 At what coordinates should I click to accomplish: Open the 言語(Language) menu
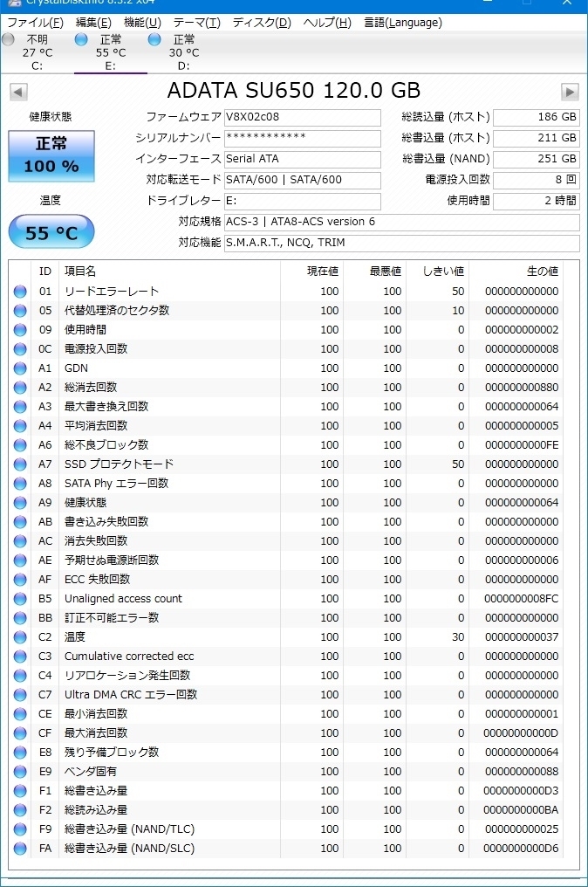402,23
